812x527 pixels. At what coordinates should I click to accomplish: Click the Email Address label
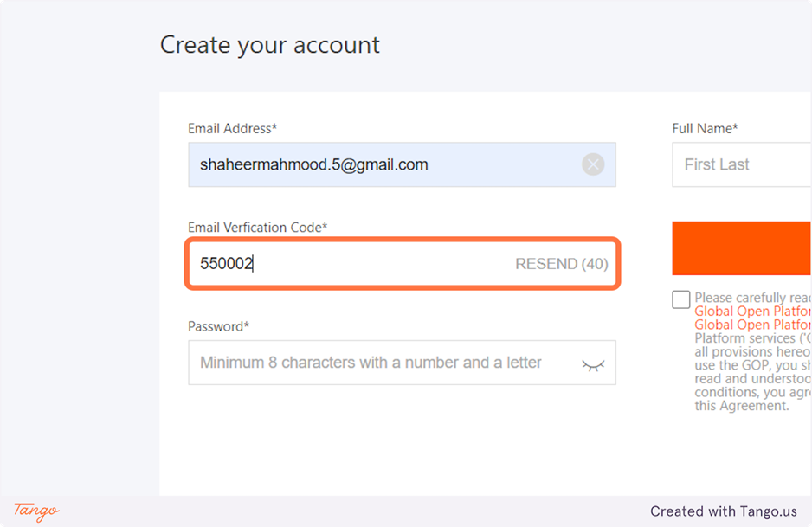pos(232,129)
